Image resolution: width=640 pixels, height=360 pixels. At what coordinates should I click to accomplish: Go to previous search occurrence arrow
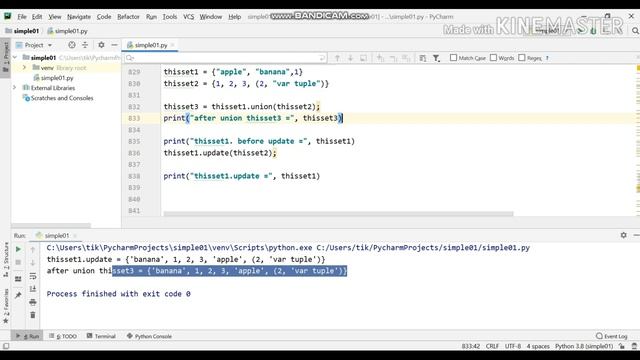tap(337, 58)
